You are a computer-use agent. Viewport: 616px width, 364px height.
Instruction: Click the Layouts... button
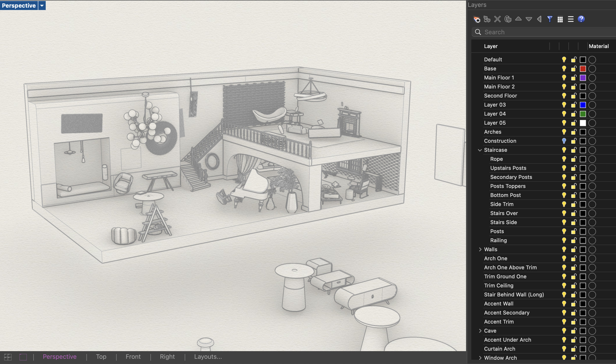click(x=208, y=357)
